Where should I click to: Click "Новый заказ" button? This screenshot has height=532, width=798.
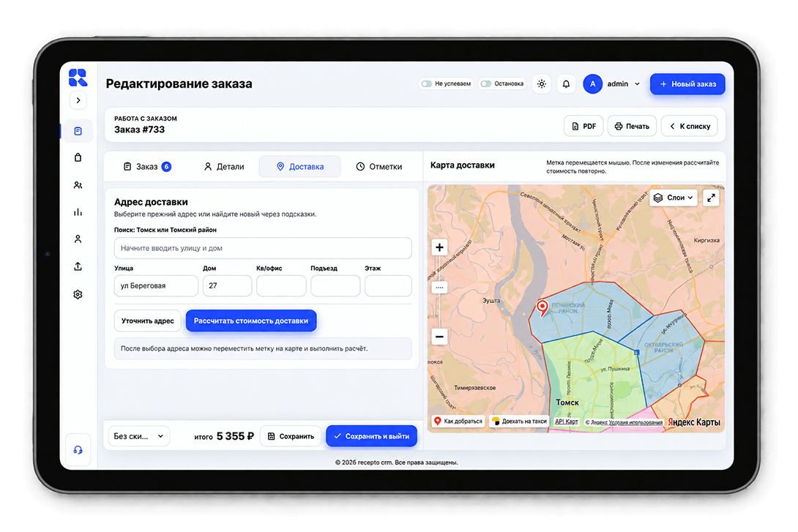click(687, 84)
